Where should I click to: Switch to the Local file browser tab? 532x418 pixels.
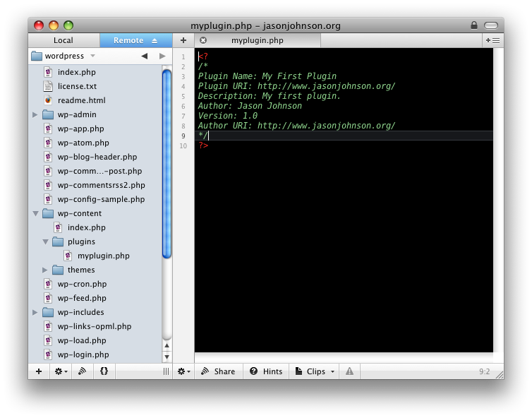(64, 41)
